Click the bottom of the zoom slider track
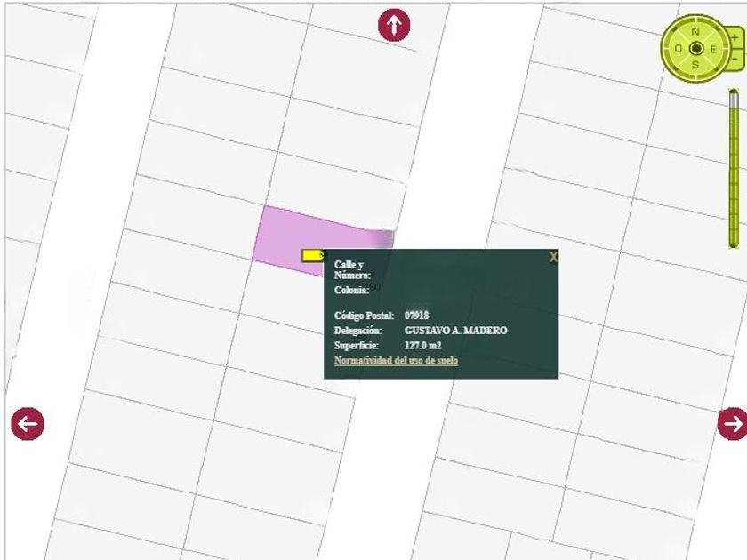Image resolution: width=747 pixels, height=560 pixels. point(735,242)
